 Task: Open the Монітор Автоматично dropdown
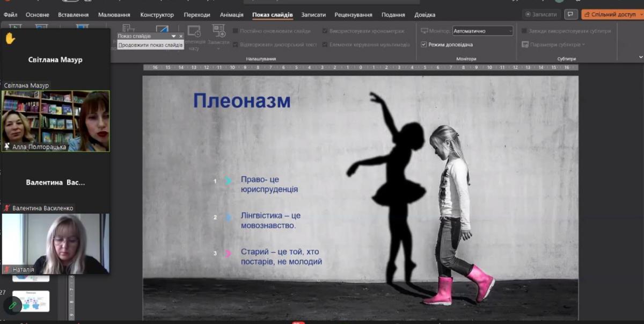(x=482, y=31)
